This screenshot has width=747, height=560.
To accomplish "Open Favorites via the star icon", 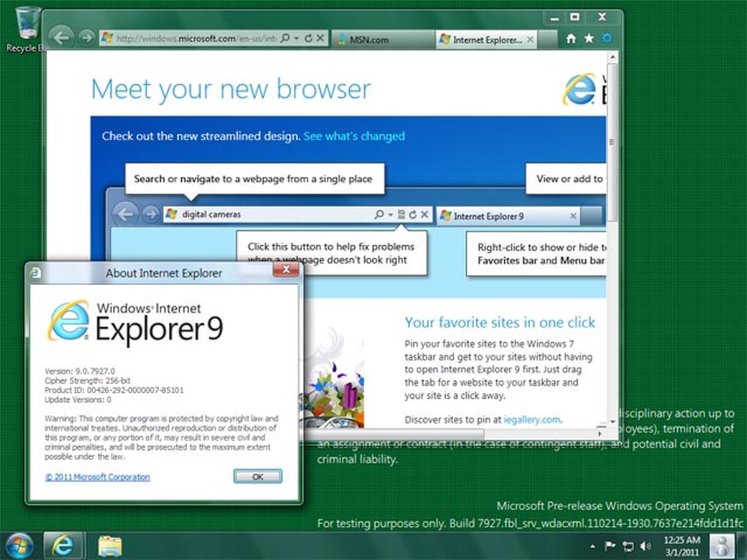I will [588, 38].
